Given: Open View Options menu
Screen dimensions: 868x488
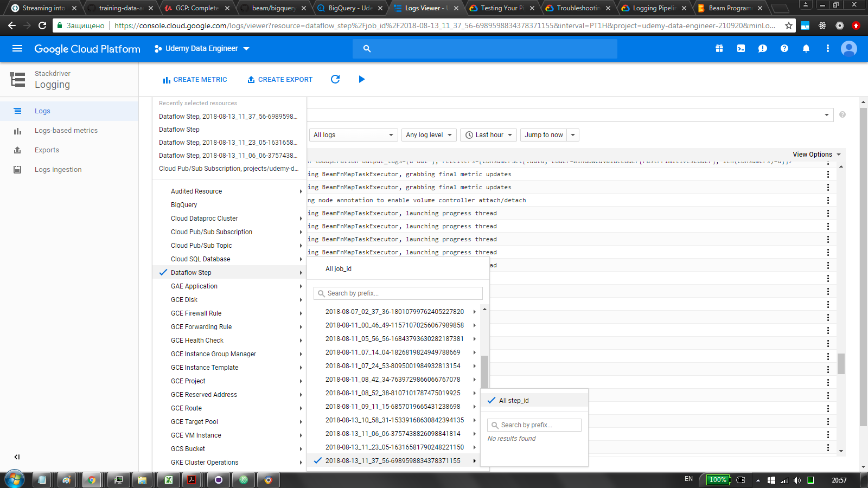Looking at the screenshot, I should 816,155.
